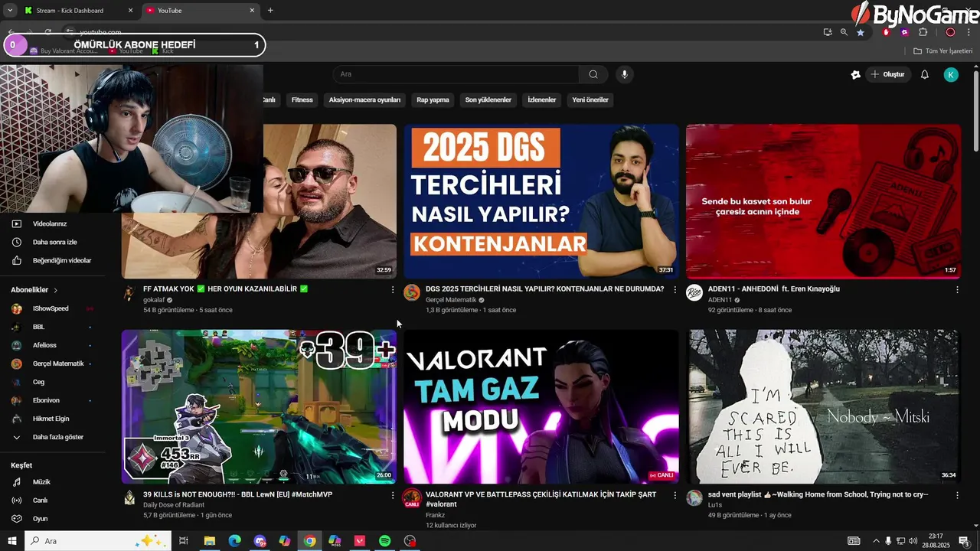Show hidden system tray icons
The image size is (980, 551).
876,541
